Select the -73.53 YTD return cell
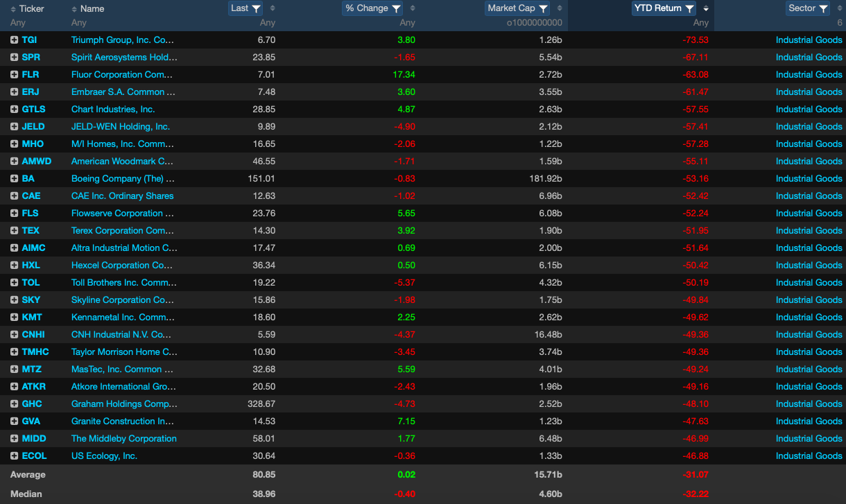This screenshot has height=504, width=846. 695,40
